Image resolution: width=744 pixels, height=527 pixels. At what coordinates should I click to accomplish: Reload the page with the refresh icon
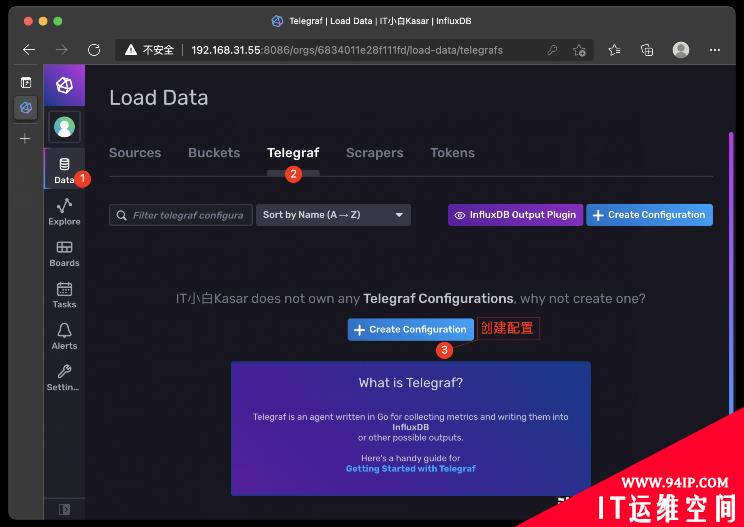[x=94, y=50]
